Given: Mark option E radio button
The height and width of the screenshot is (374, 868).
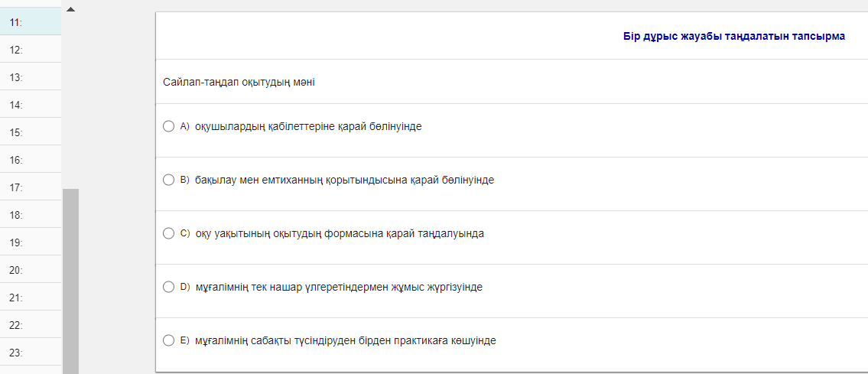Looking at the screenshot, I should point(169,340).
